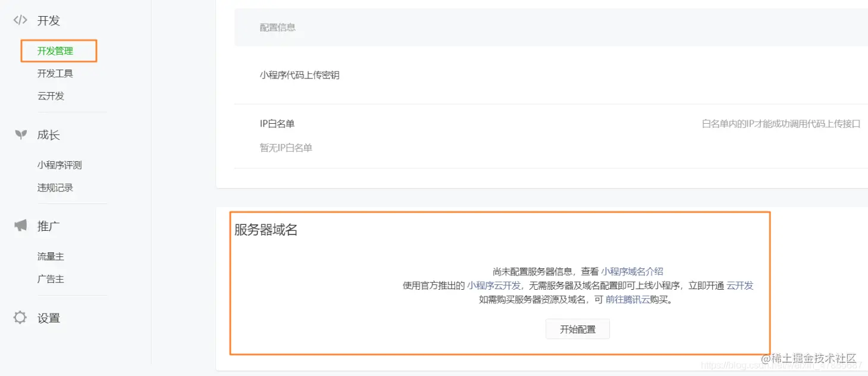Viewport: 868px width, 376px height.
Task: Click the 设置 gear icon
Action: click(20, 318)
